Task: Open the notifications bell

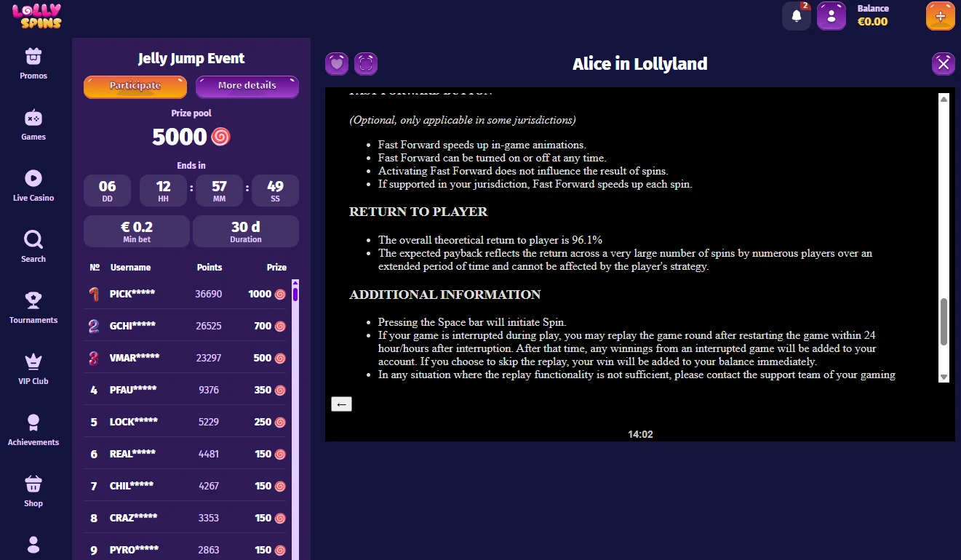Action: (797, 16)
